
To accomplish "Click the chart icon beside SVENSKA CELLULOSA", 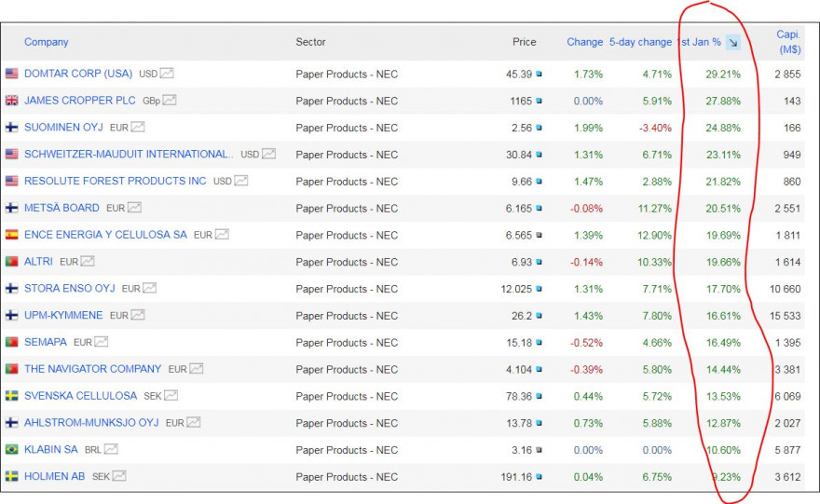I will (x=171, y=396).
